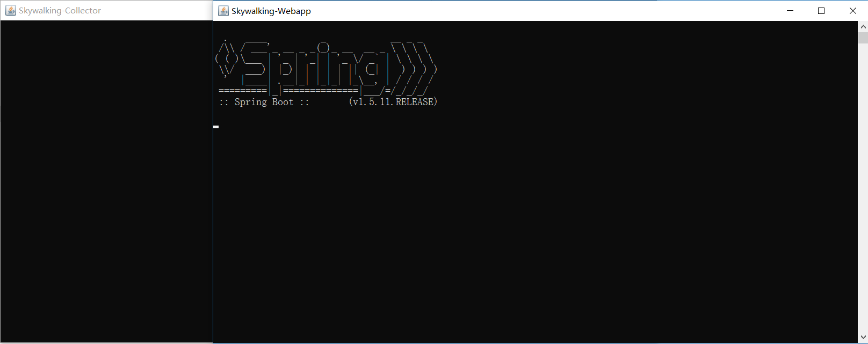Click the Java icon in Skywalking-Collector title bar

11,10
